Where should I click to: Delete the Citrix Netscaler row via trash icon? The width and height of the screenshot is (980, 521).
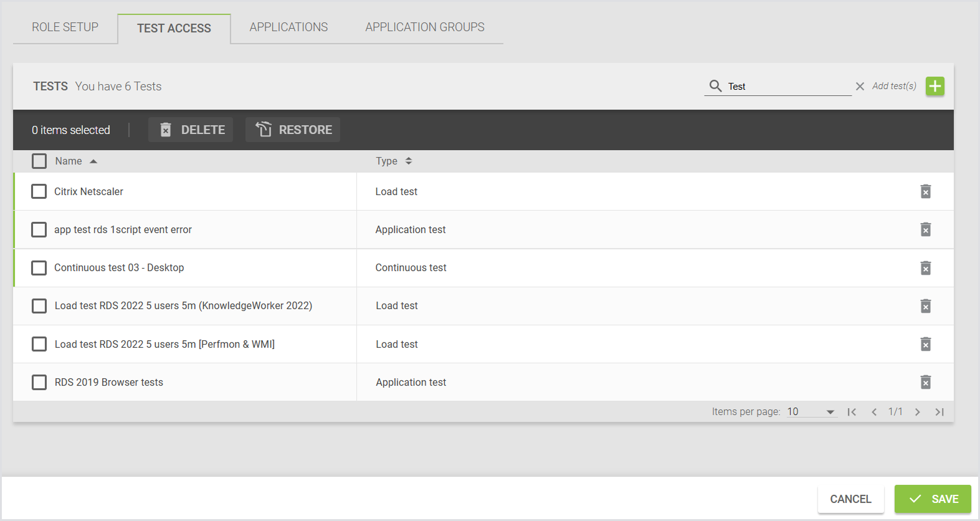925,191
